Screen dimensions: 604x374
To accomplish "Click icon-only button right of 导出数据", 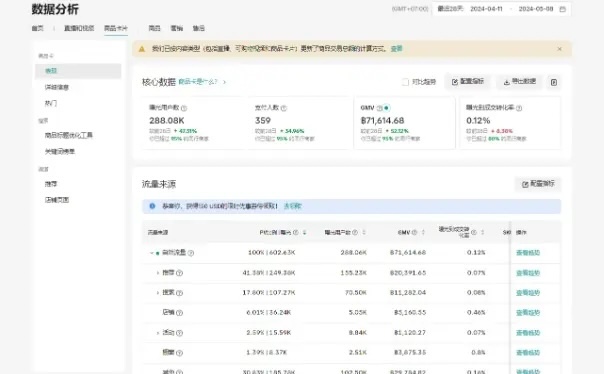I will point(554,82).
